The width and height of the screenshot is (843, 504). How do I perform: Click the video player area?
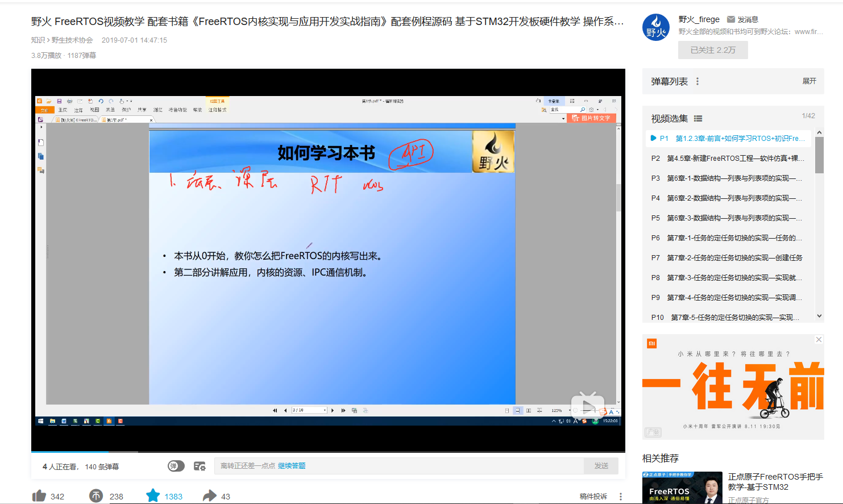[x=328, y=260]
